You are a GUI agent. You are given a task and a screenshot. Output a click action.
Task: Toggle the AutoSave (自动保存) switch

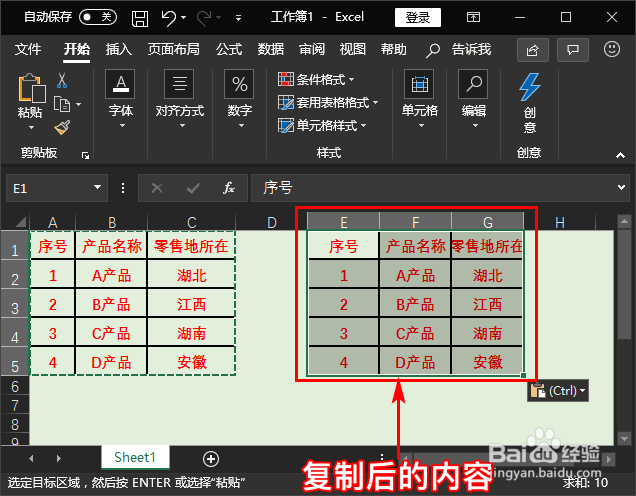98,17
